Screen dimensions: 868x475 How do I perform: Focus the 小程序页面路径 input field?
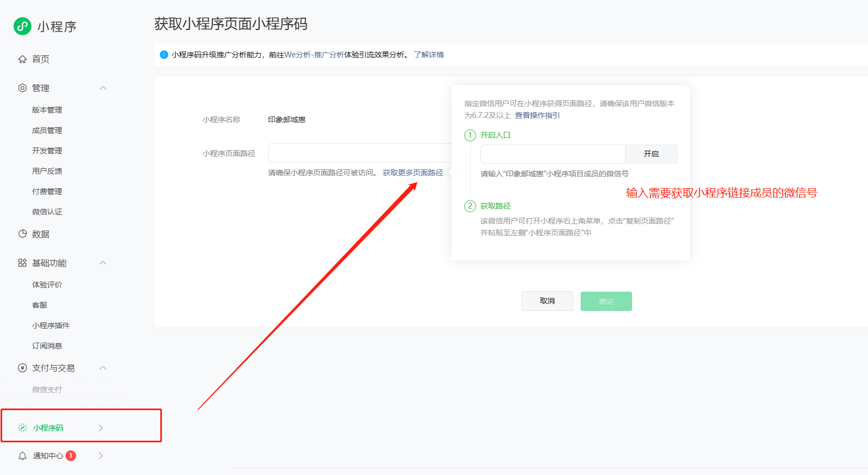pos(359,153)
